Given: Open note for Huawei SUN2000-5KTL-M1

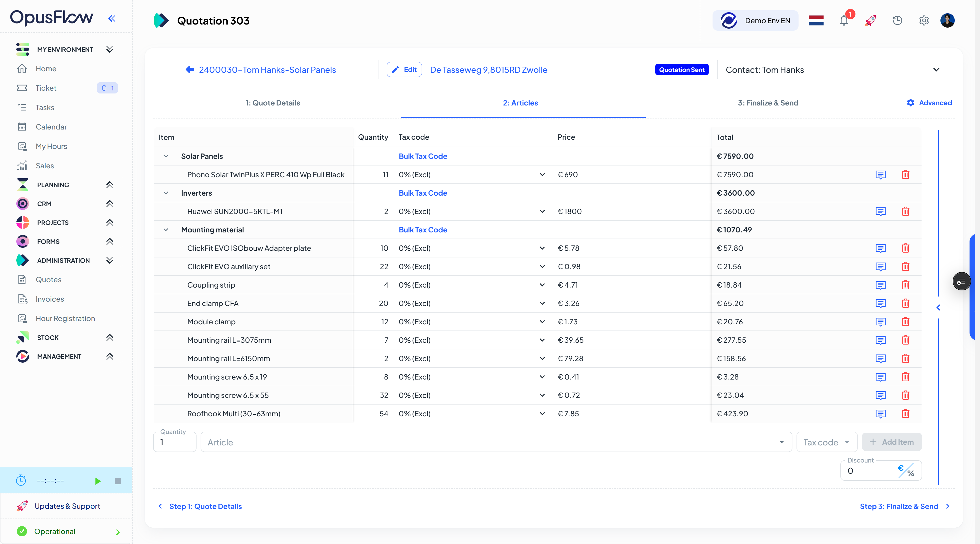Looking at the screenshot, I should click(x=880, y=211).
